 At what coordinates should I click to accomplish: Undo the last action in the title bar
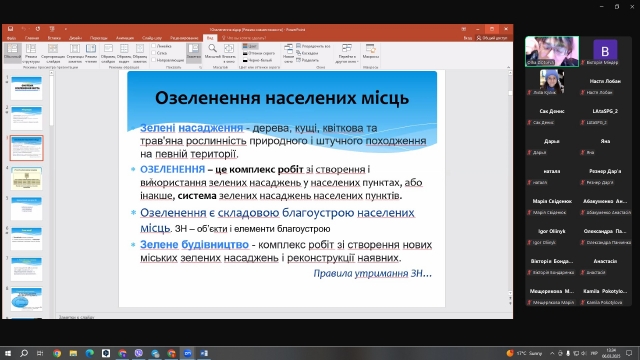click(x=24, y=29)
